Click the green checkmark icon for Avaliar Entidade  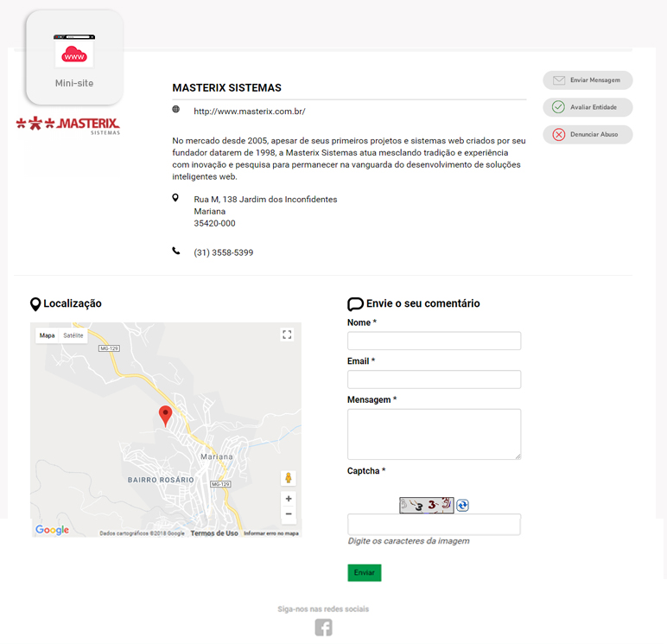(558, 107)
